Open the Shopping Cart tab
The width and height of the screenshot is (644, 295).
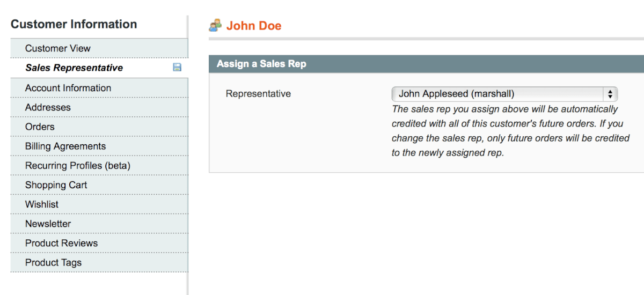56,185
